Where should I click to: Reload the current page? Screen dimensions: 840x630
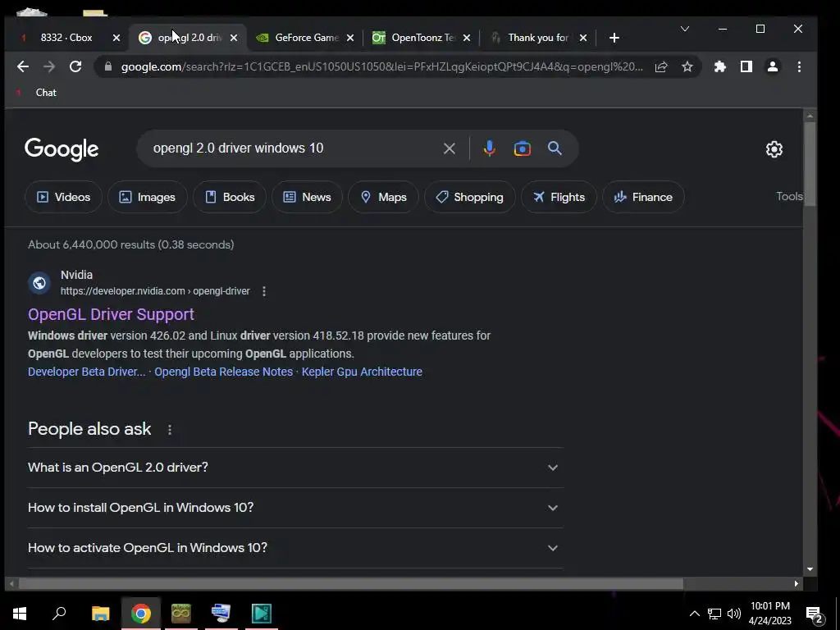75,66
